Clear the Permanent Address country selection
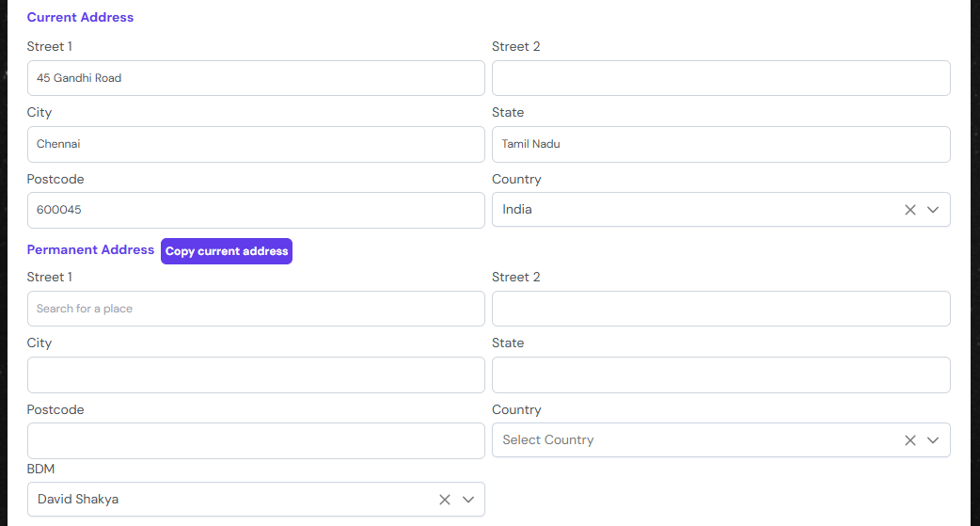The width and height of the screenshot is (980, 526). pos(909,440)
